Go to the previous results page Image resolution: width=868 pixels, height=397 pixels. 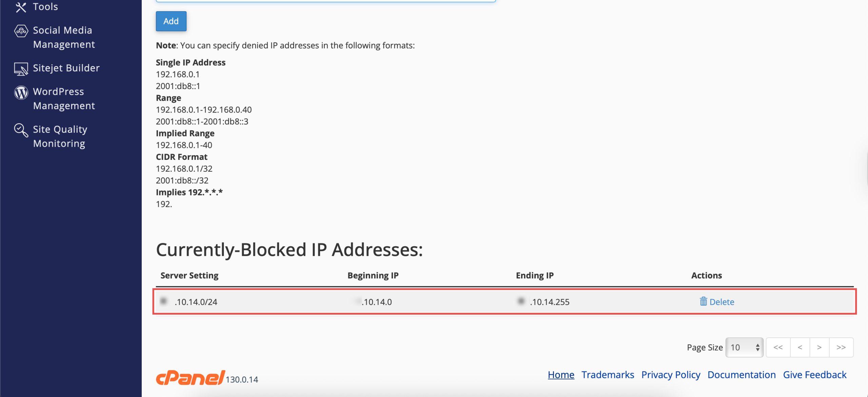coord(800,348)
